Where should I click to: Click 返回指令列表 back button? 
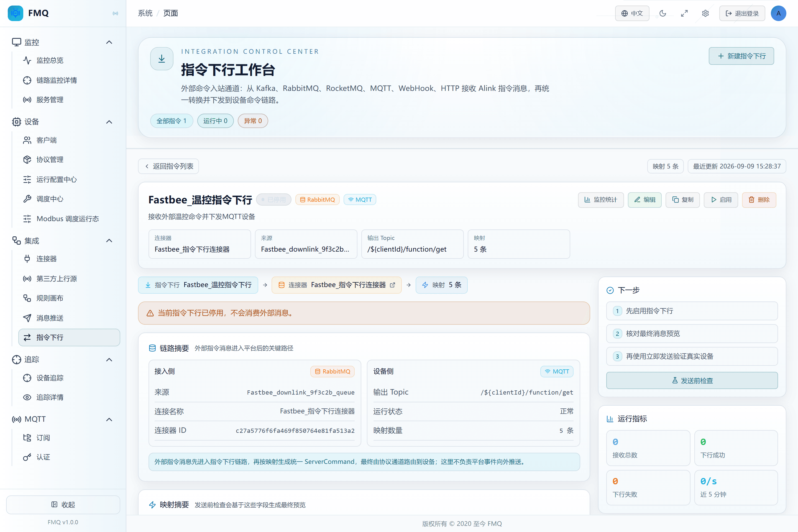(x=169, y=166)
